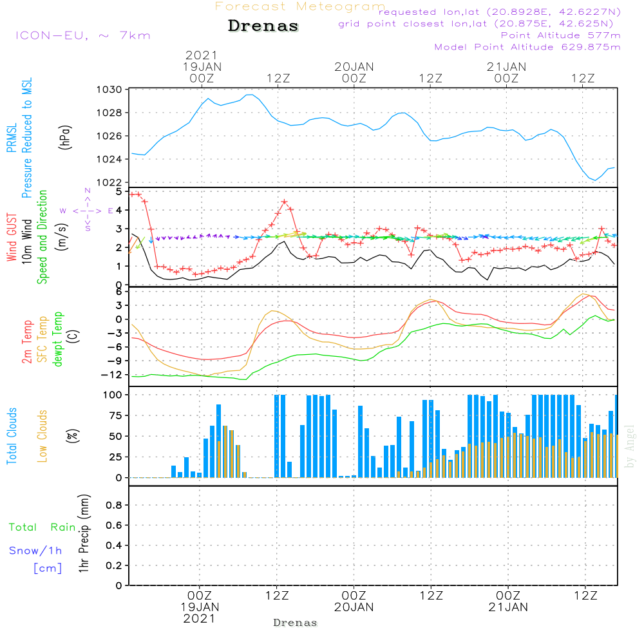Click the '2m Temp' red label

click(26, 342)
